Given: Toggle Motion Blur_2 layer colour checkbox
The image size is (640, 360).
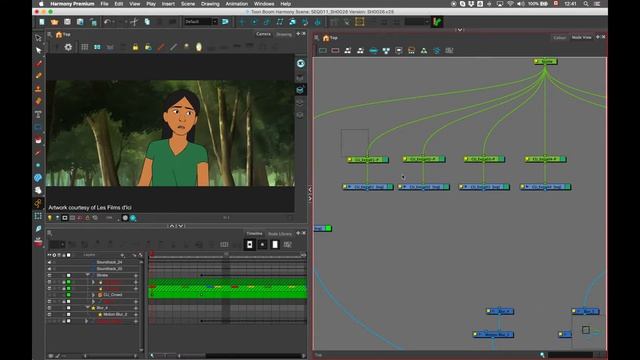Looking at the screenshot, I should (x=69, y=314).
